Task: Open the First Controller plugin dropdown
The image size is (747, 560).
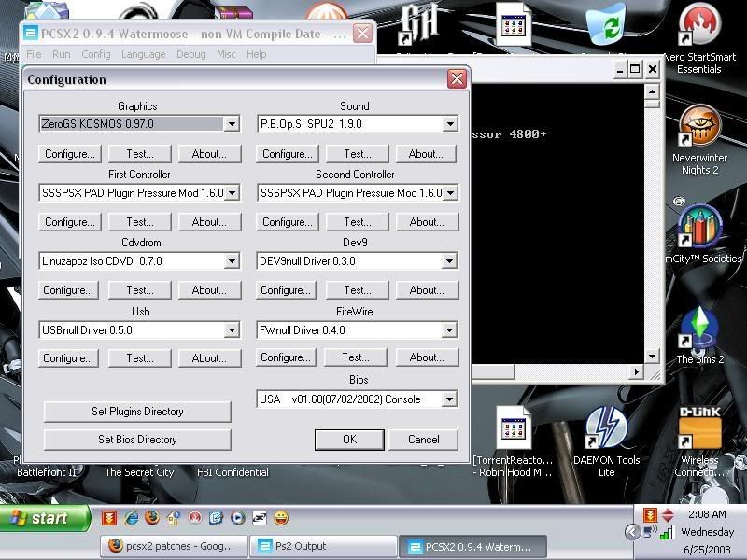Action: 232,193
